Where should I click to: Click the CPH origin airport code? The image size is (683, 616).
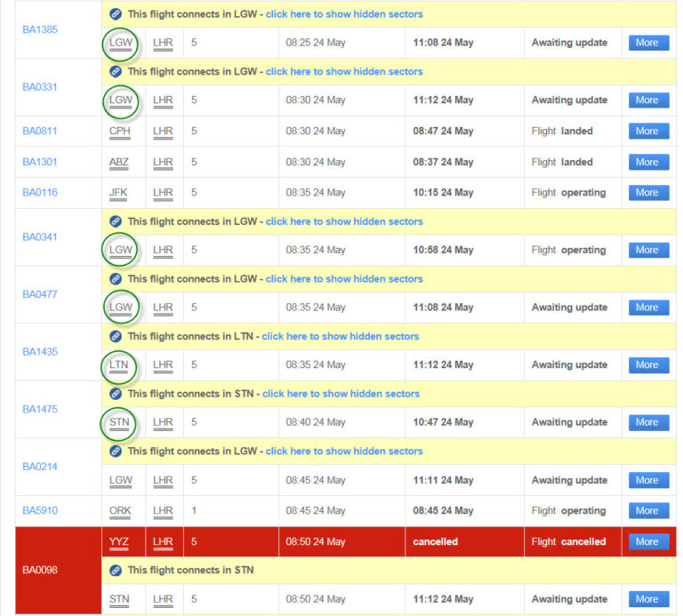tap(120, 132)
